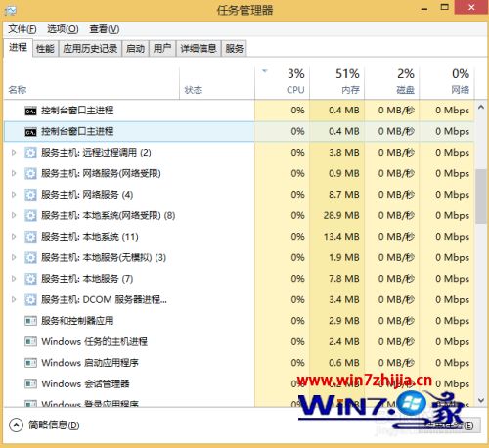Expand 服务主机: 网络服务 (4) group
The width and height of the screenshot is (489, 448).
coord(14,195)
